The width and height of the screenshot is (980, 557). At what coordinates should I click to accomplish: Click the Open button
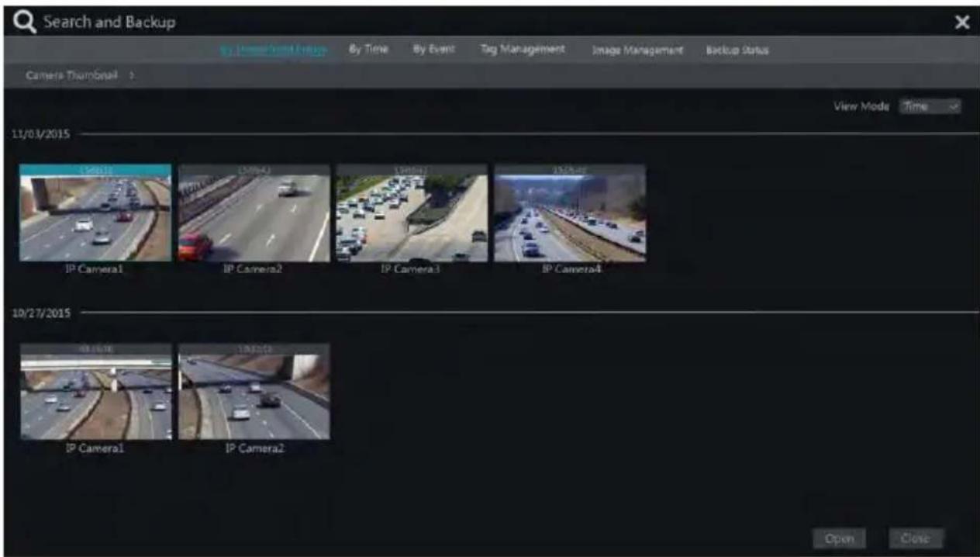[840, 538]
